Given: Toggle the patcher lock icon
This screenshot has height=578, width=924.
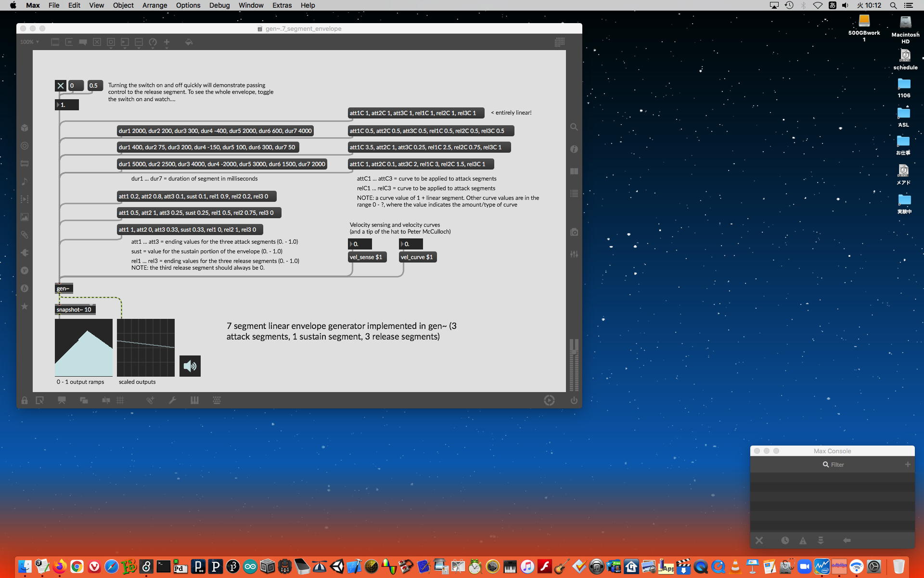Looking at the screenshot, I should point(25,400).
